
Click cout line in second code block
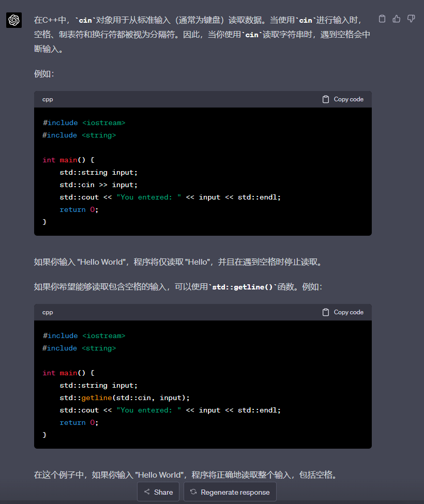170,410
